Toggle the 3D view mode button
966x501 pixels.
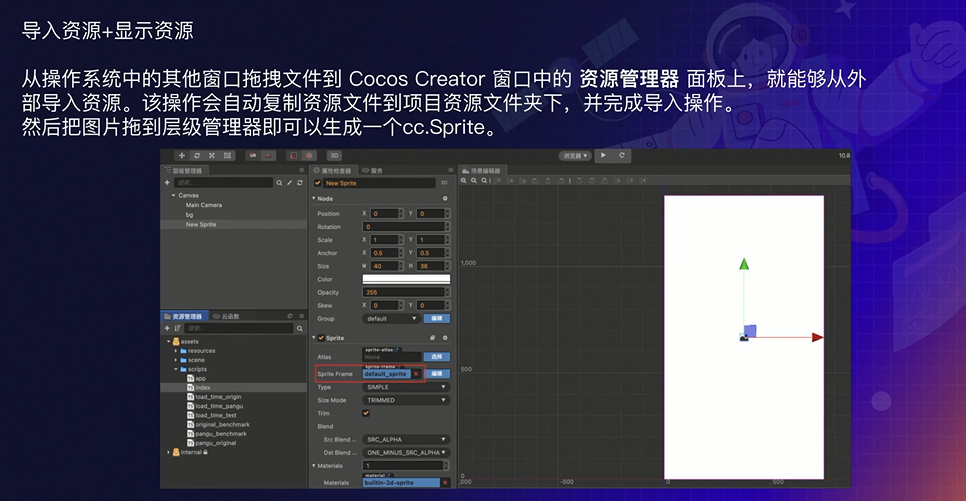(x=334, y=156)
